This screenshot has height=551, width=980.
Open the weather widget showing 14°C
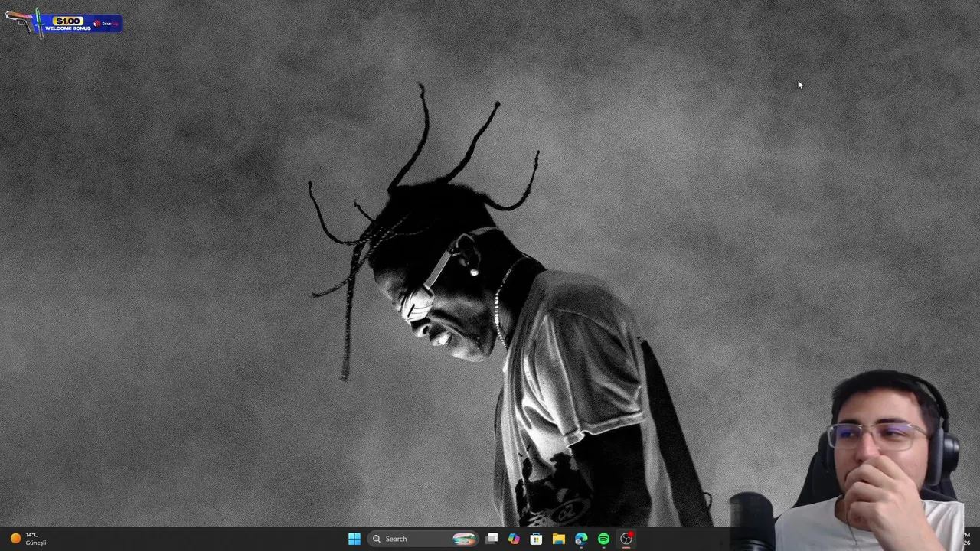click(x=28, y=539)
